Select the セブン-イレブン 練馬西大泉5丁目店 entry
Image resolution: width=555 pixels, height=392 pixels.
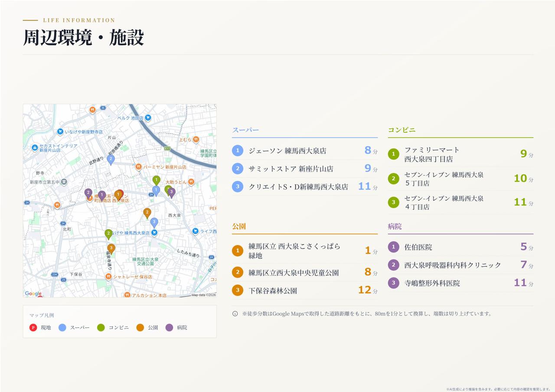point(460,179)
